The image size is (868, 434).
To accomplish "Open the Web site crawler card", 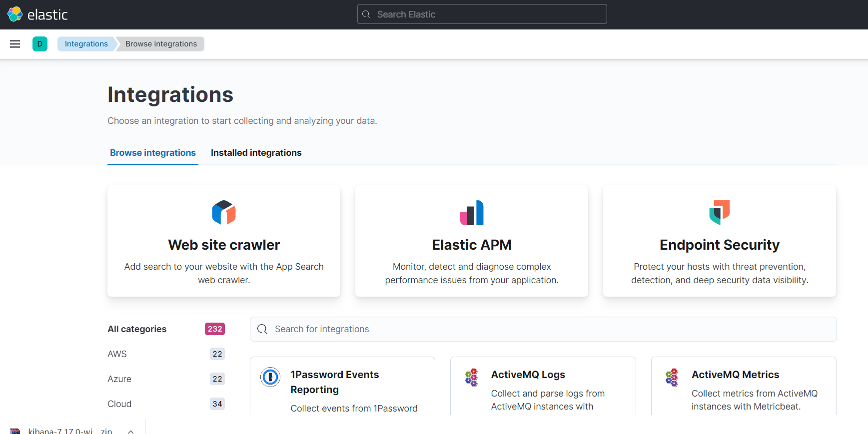I will point(224,241).
